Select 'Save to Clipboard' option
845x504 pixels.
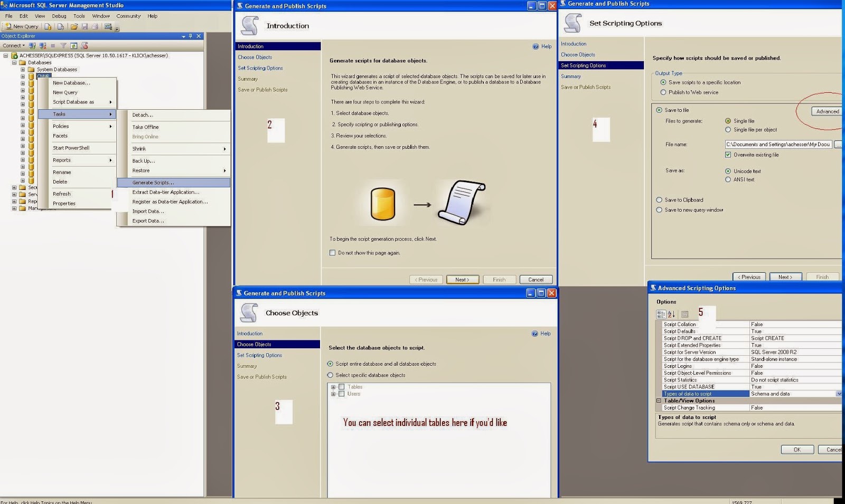point(659,200)
